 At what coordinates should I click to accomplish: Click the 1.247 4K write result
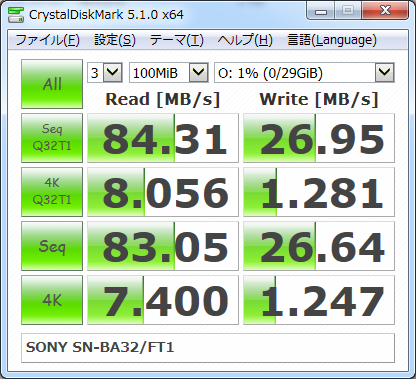(x=319, y=300)
